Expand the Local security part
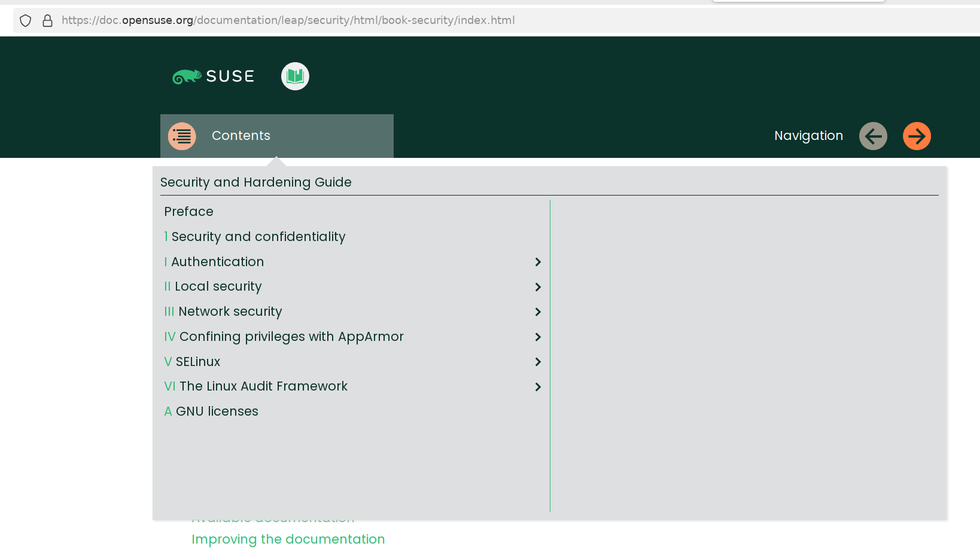 [x=537, y=287]
